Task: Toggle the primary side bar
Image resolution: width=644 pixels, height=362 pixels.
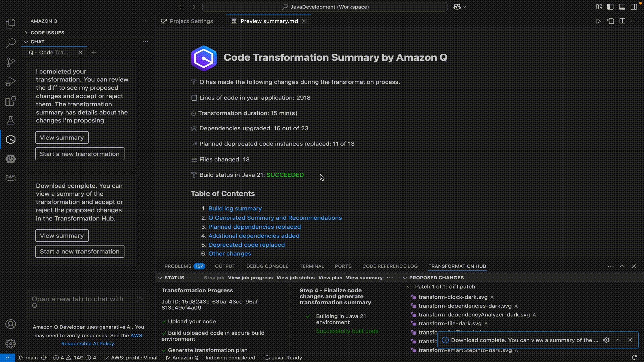Action: click(x=610, y=7)
